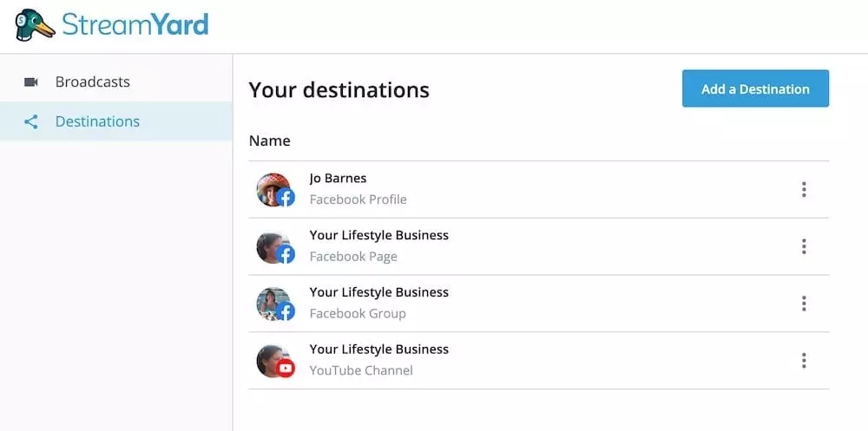Select the Jo Barnes destination name
868x431 pixels.
(x=338, y=179)
